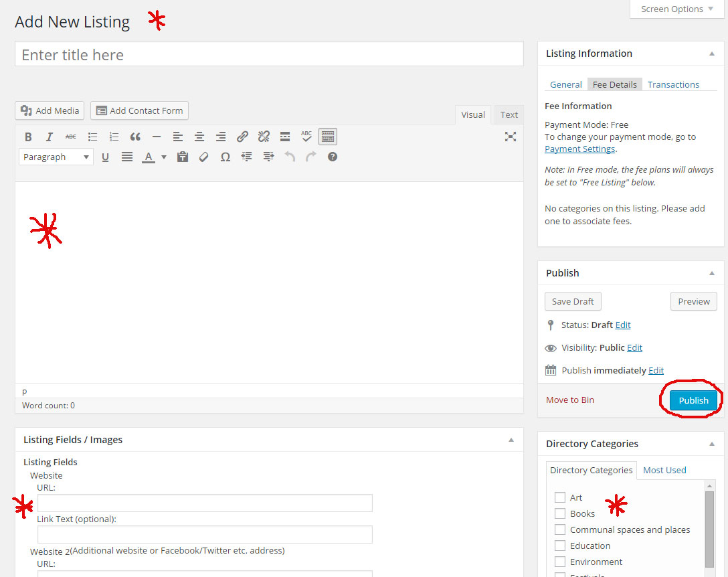Expand the Screen Options panel
This screenshot has height=577, width=728.
point(676,9)
